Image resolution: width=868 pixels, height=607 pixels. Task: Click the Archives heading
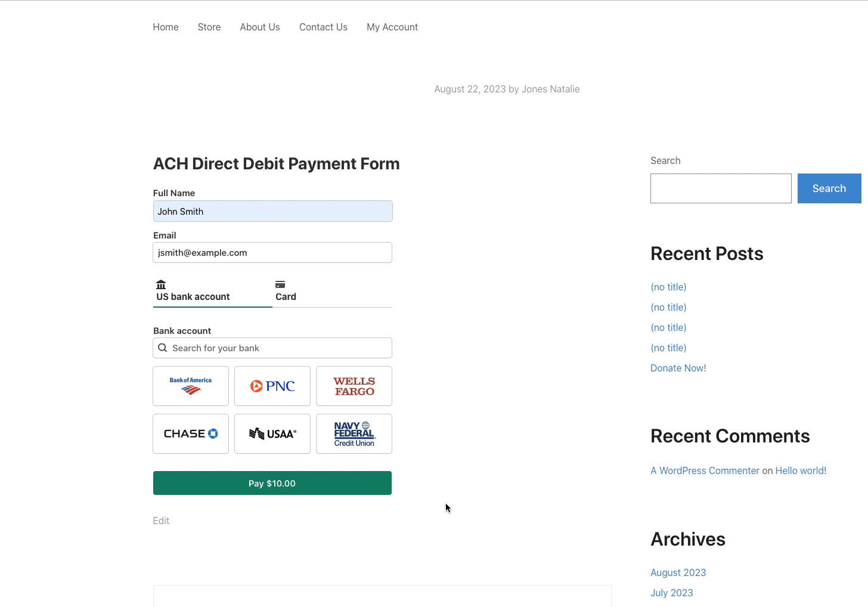click(x=688, y=539)
